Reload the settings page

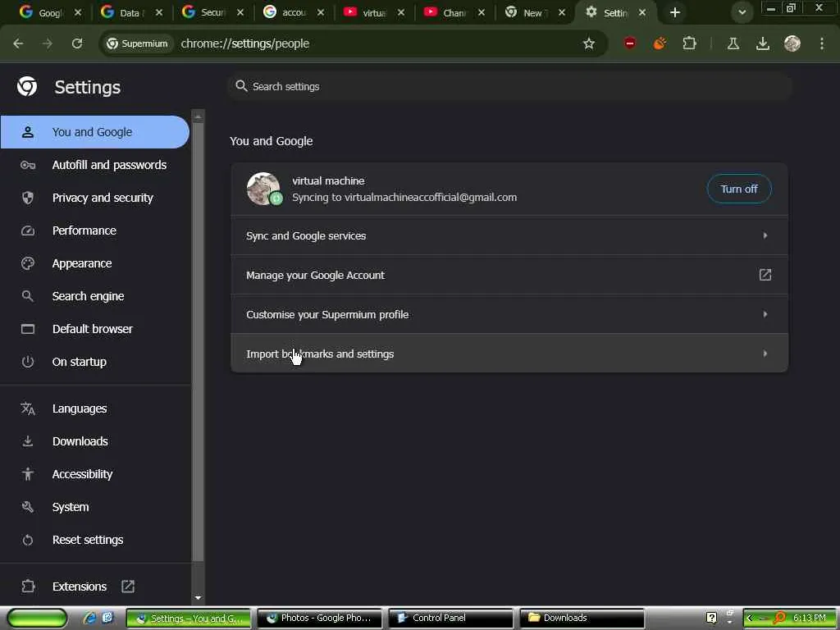point(77,43)
